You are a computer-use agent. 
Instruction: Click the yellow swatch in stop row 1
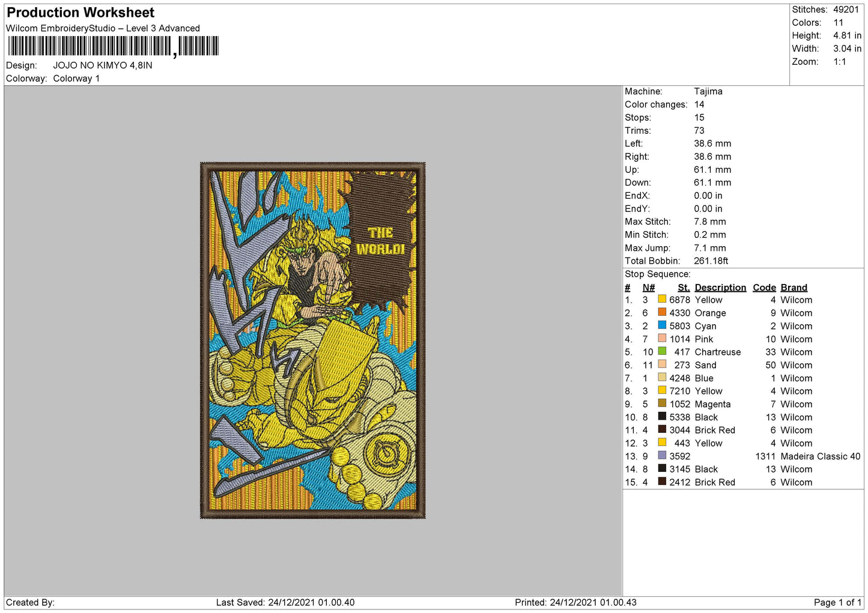click(662, 299)
